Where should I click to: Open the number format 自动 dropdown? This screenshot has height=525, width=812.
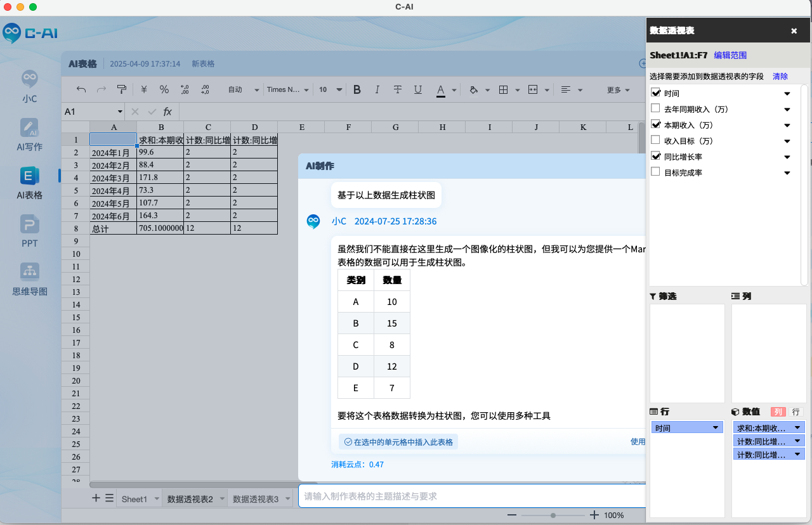pos(244,89)
